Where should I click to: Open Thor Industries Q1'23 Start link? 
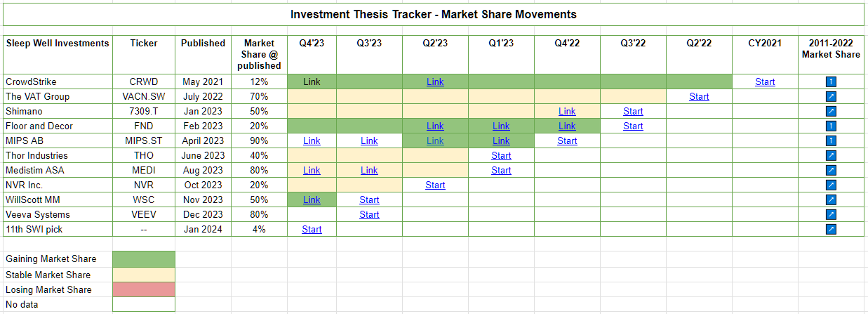point(501,155)
